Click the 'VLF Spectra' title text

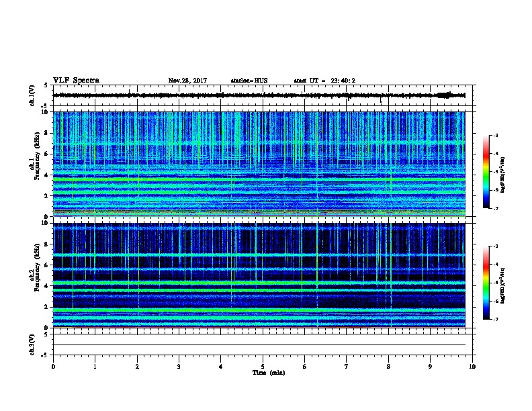pyautogui.click(x=76, y=81)
